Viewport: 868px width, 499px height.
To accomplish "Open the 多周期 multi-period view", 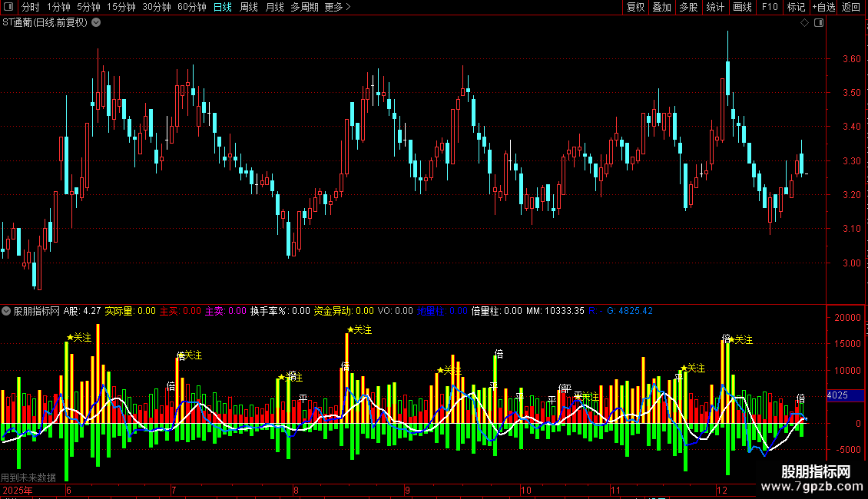I will click(304, 7).
